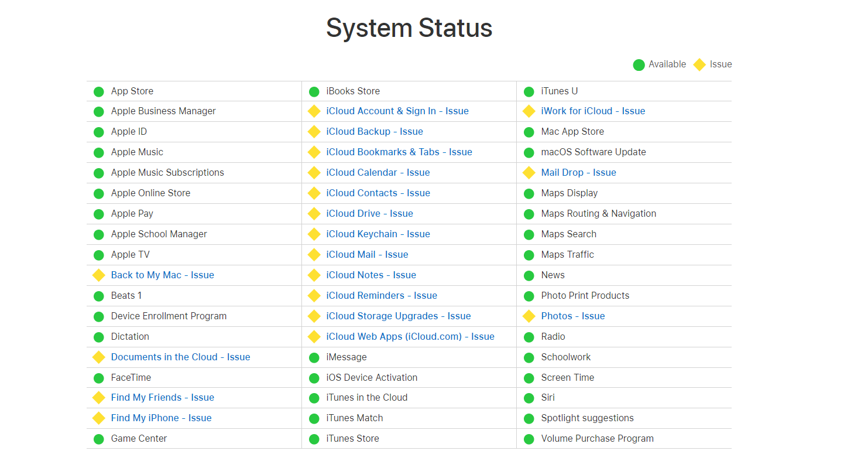The height and width of the screenshot is (454, 868).
Task: Open the iCloud Backup - Issue link
Action: (x=375, y=132)
